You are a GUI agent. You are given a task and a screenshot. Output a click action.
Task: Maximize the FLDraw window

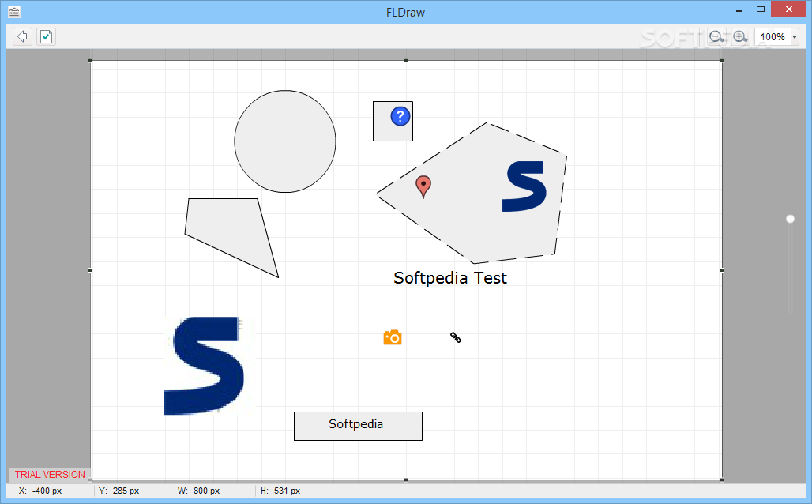tap(760, 9)
